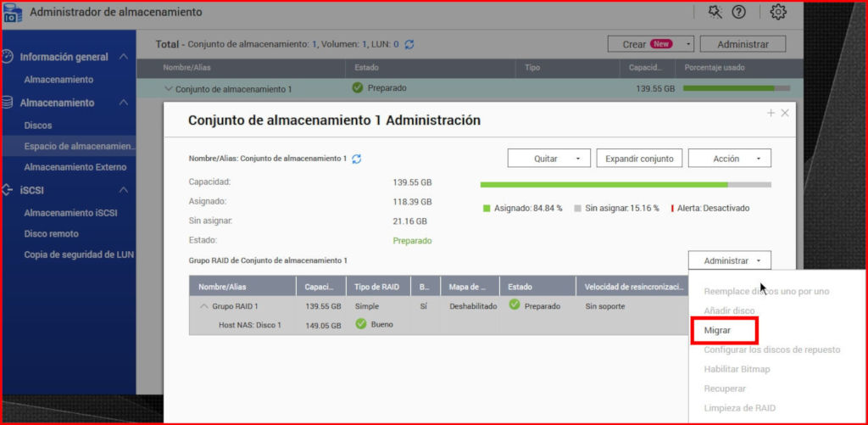The width and height of the screenshot is (868, 425).
Task: Refresh the storage totals summary
Action: (x=409, y=44)
